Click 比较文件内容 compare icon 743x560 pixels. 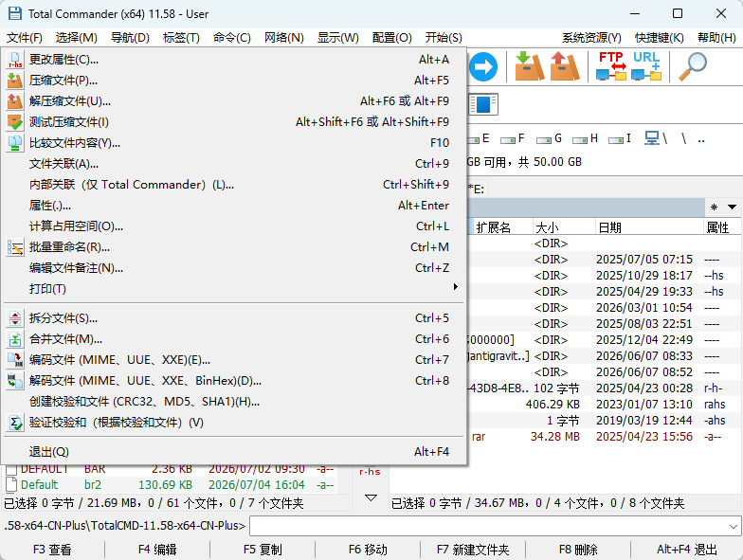[x=15, y=143]
